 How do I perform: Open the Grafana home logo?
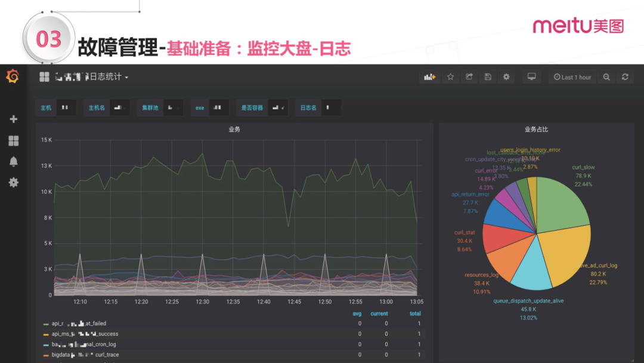pos(11,76)
